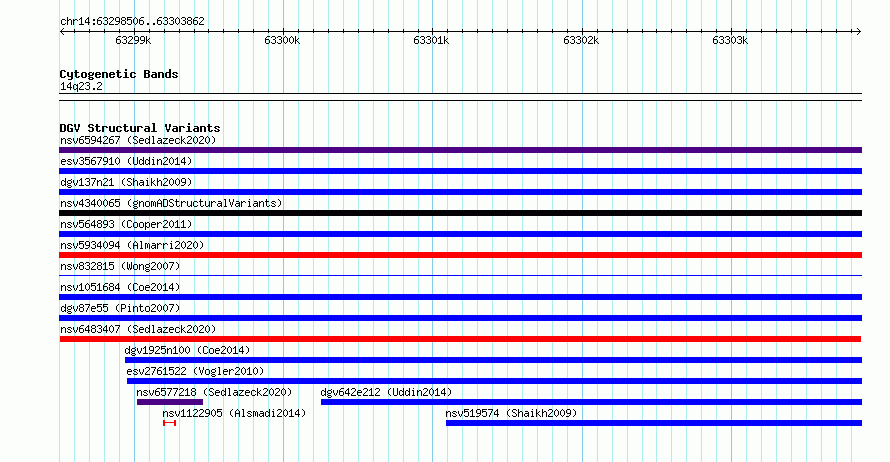Click the blue bar under esv3567910

coord(460,171)
